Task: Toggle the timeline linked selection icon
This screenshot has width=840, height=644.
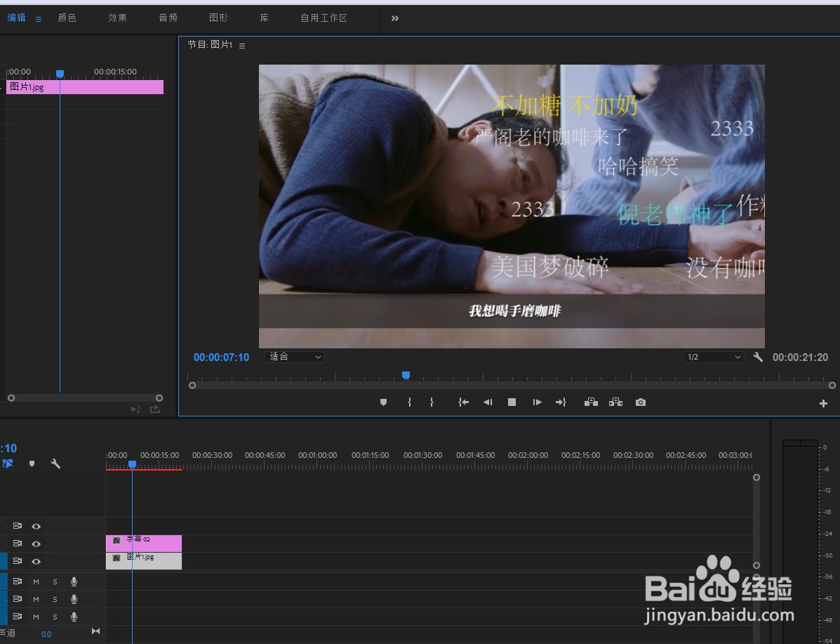Action: (x=8, y=464)
